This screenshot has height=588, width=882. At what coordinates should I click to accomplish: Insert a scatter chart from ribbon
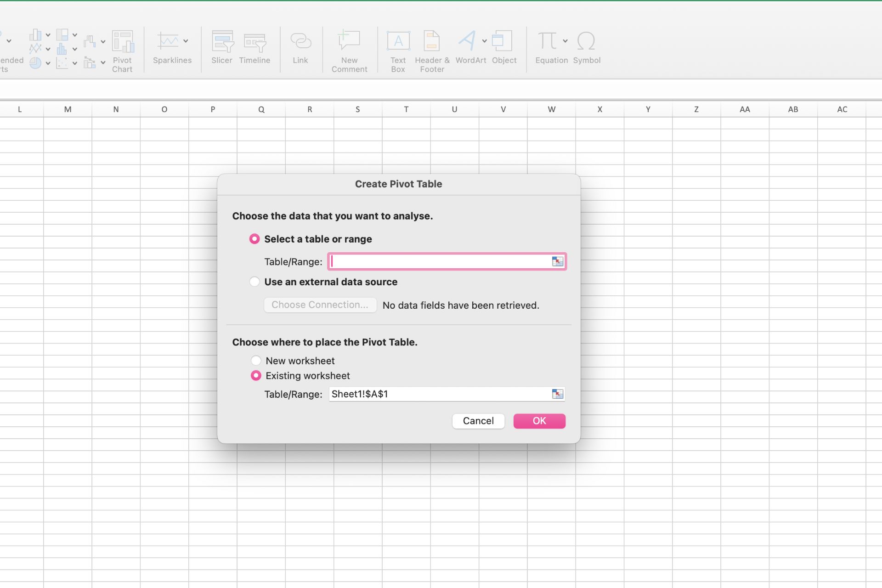[x=62, y=63]
